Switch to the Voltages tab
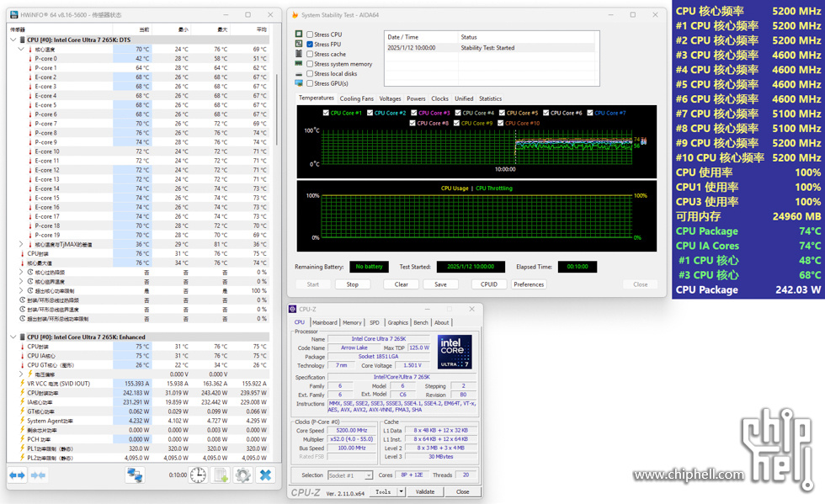Image resolution: width=825 pixels, height=504 pixels. click(390, 98)
